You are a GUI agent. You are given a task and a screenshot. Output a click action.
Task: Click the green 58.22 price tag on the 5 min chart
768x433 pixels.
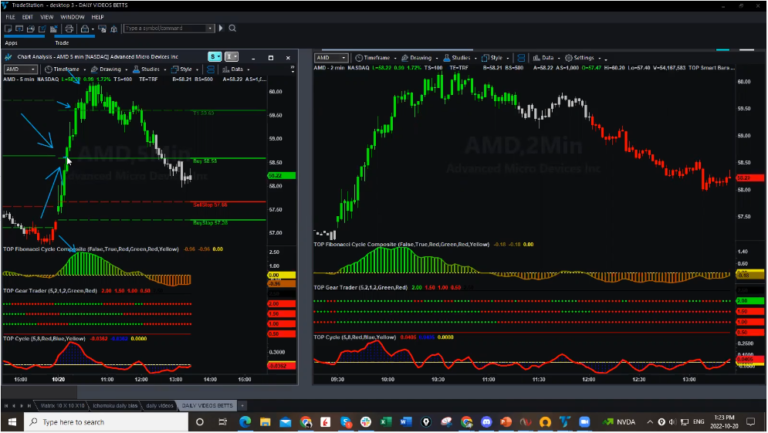pos(282,175)
